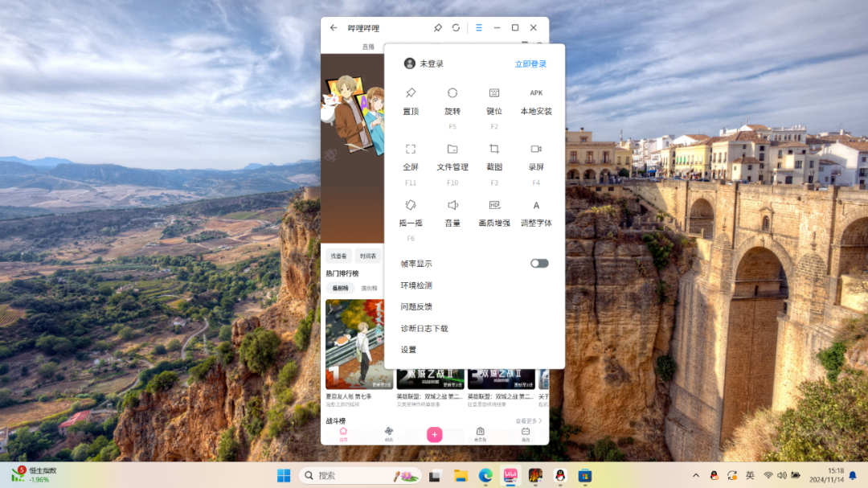This screenshot has width=868, height=488.
Task: Open Microsoft Store from the taskbar
Action: coord(585,475)
